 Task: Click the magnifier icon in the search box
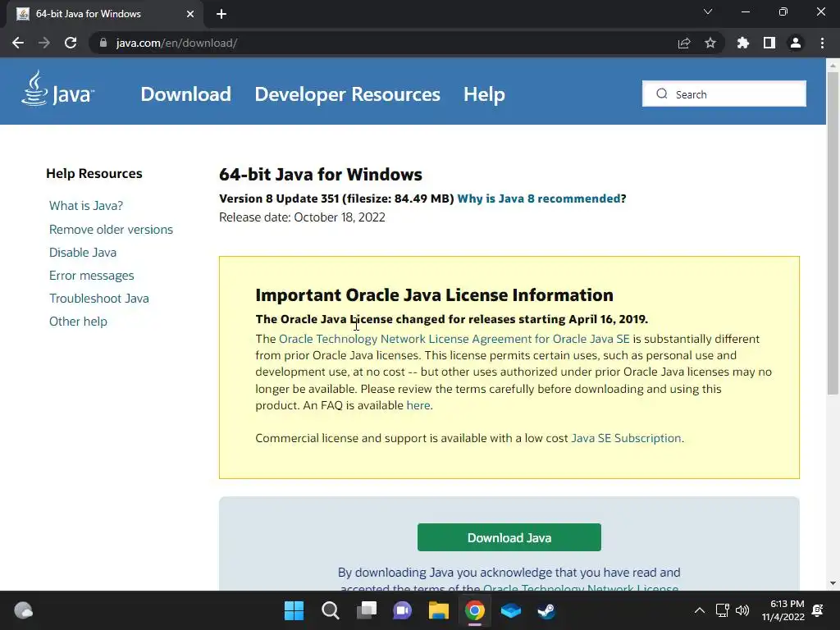(x=662, y=94)
